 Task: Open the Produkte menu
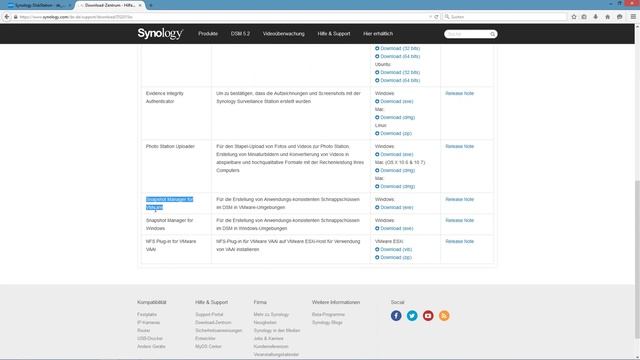[208, 34]
